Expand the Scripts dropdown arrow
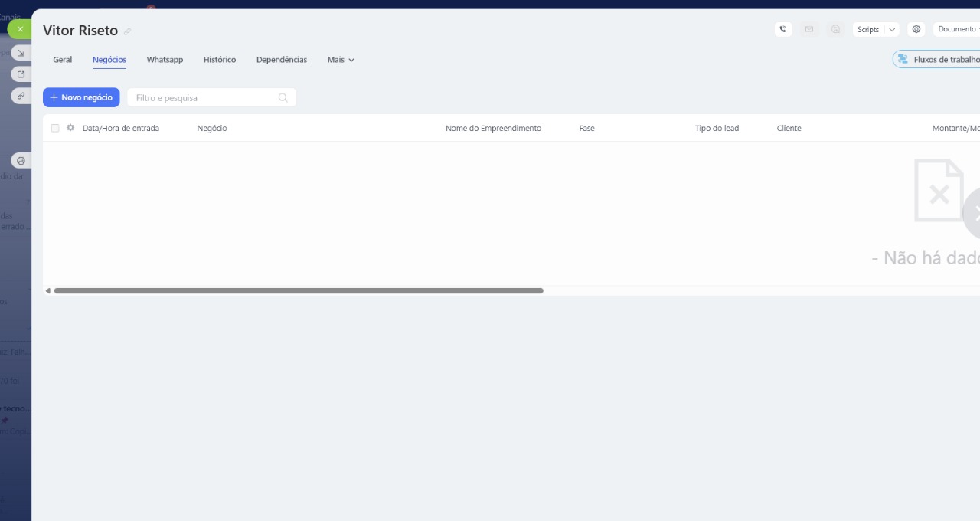Viewport: 980px width, 521px height. (x=891, y=29)
